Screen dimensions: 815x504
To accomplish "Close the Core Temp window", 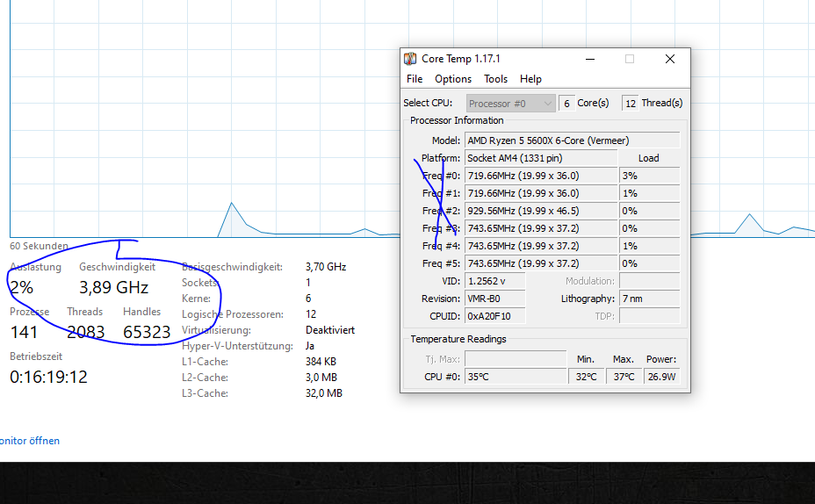I will (x=670, y=59).
